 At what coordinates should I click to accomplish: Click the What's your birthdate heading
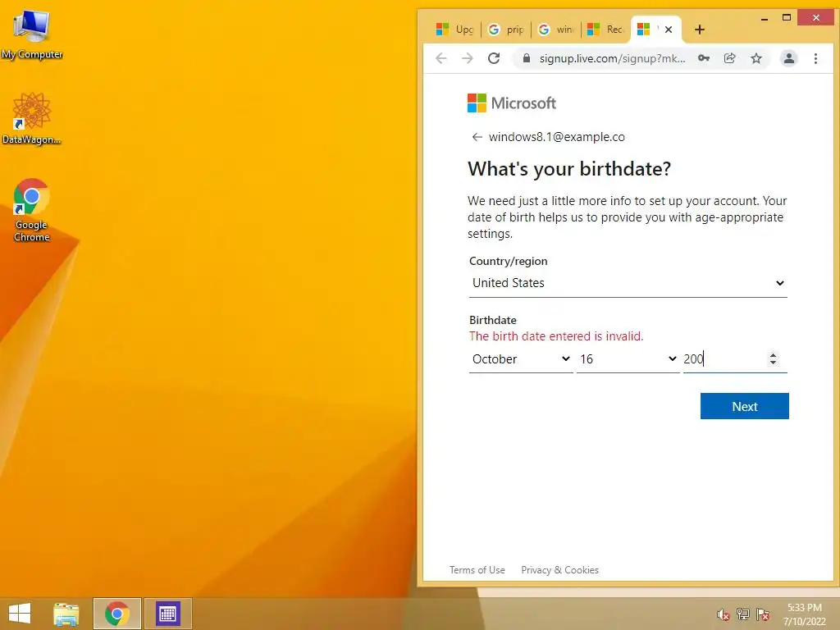[x=569, y=169]
